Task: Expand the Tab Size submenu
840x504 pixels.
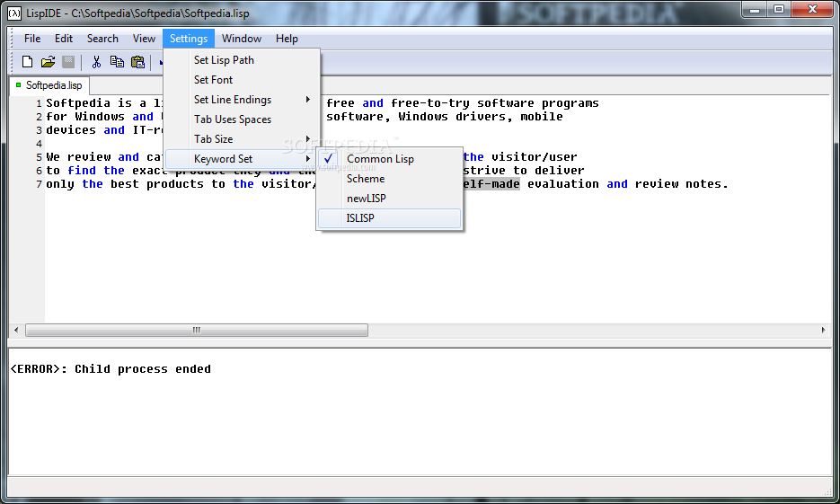Action: (x=243, y=139)
